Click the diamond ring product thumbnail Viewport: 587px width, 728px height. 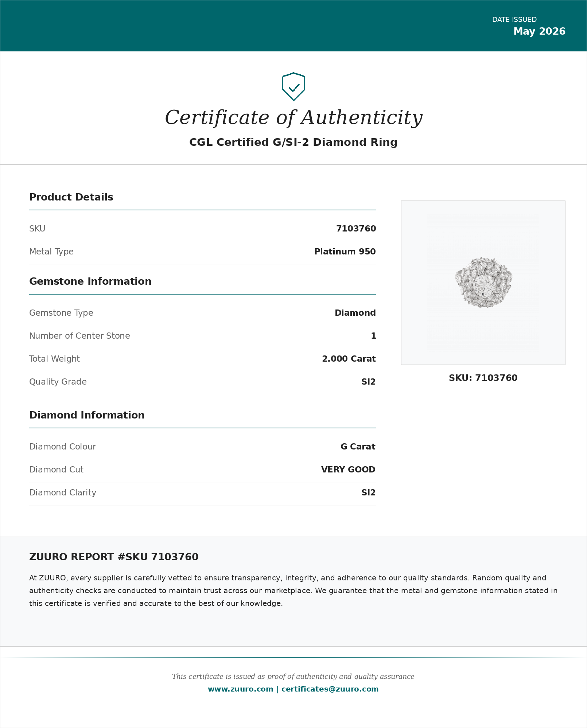tap(483, 283)
